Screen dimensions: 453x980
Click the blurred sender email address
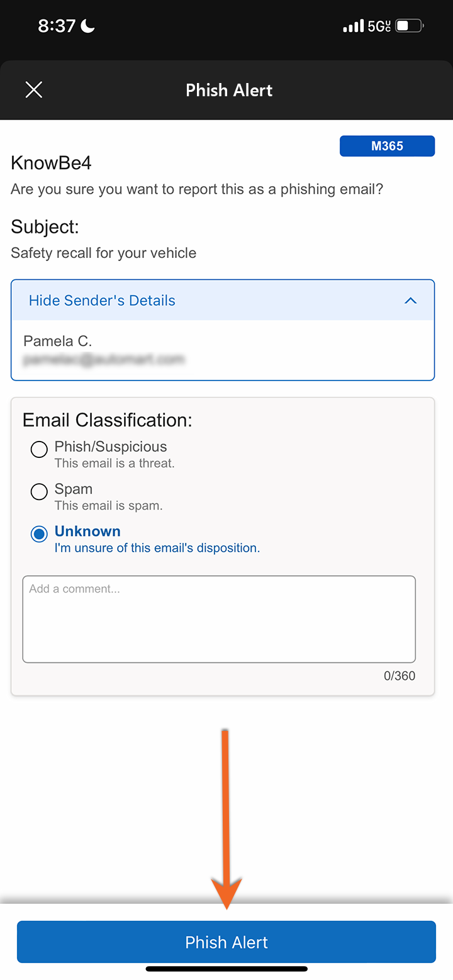104,360
